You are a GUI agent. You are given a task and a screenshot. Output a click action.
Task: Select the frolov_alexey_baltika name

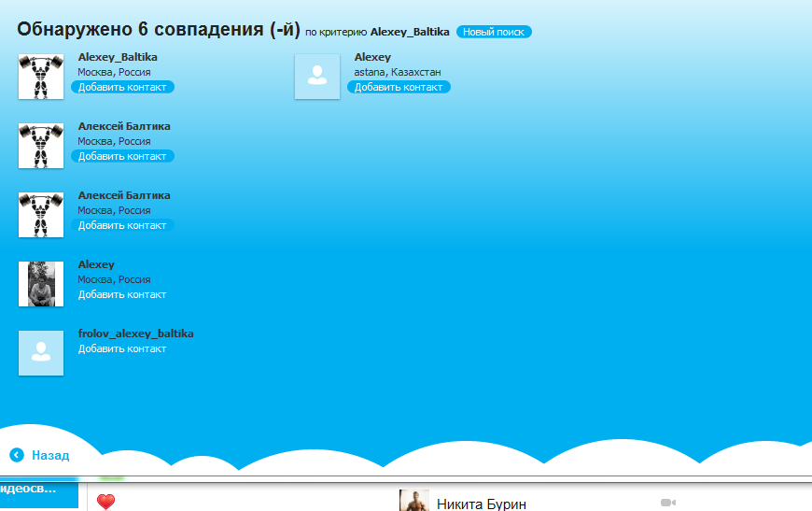pyautogui.click(x=135, y=334)
